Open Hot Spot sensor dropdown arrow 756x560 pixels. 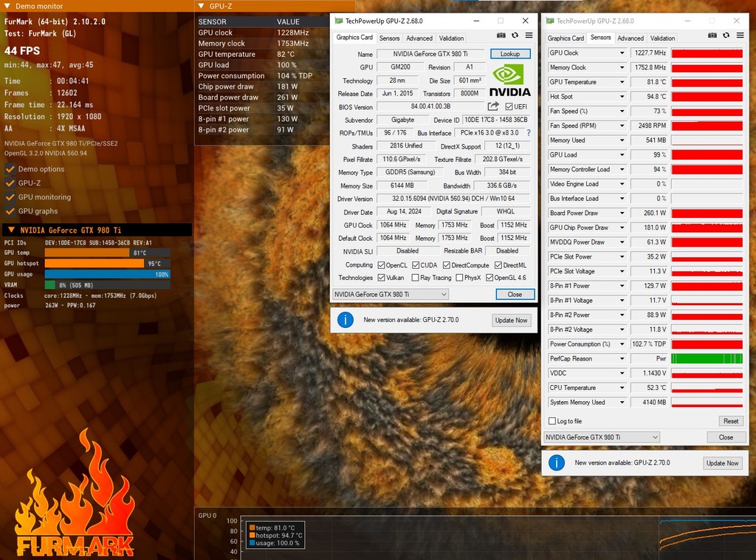(x=622, y=97)
